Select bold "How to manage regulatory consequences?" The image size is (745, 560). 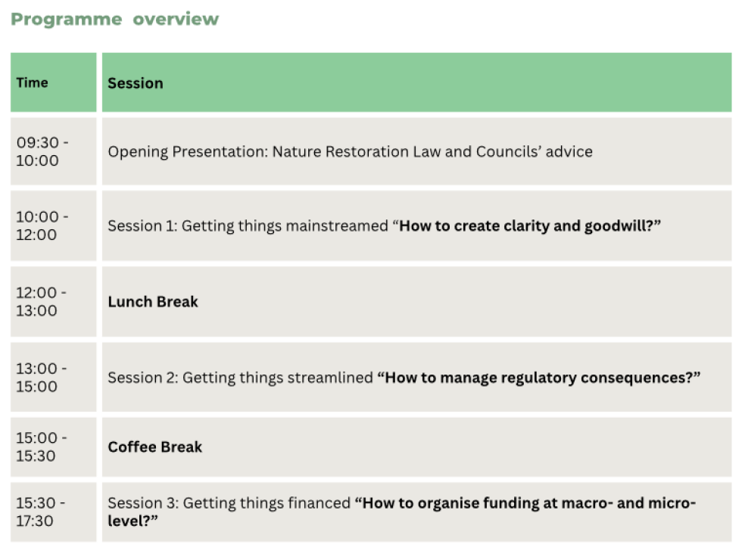tap(539, 377)
